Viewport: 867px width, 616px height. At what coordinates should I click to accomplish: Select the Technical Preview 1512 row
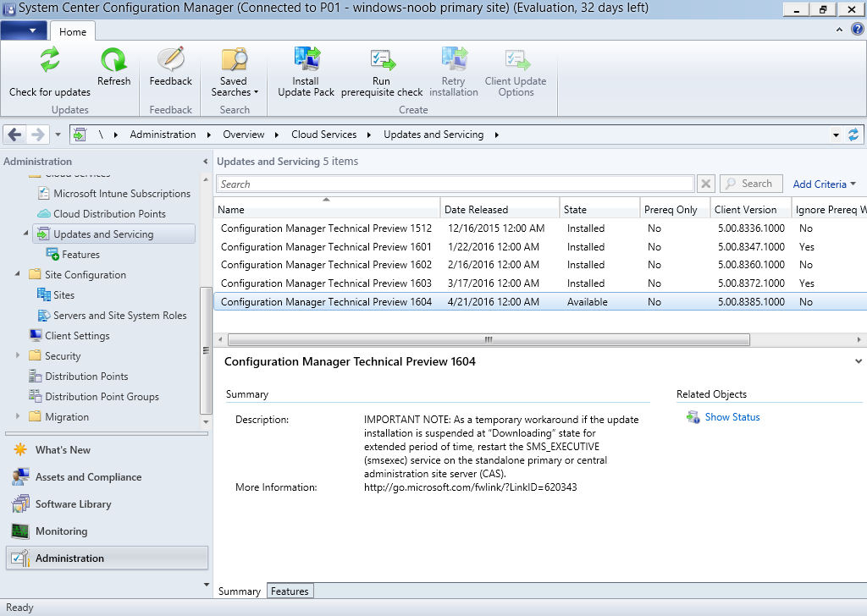(x=539, y=228)
